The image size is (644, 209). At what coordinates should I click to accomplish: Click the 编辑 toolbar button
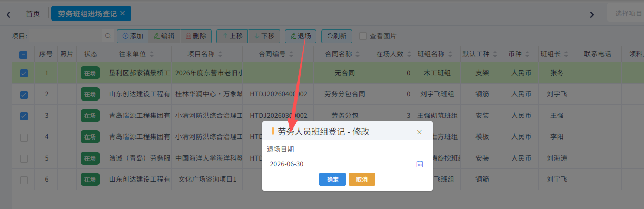pos(164,36)
